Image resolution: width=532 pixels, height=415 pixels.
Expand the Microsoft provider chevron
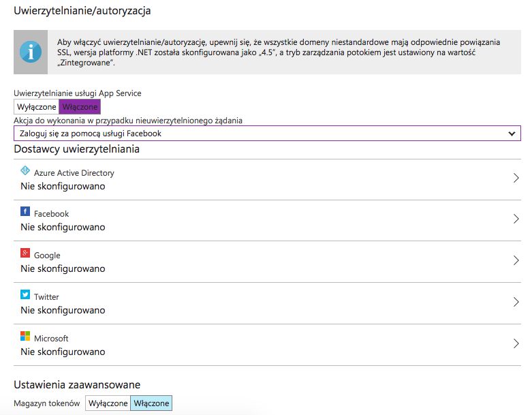coord(516,343)
